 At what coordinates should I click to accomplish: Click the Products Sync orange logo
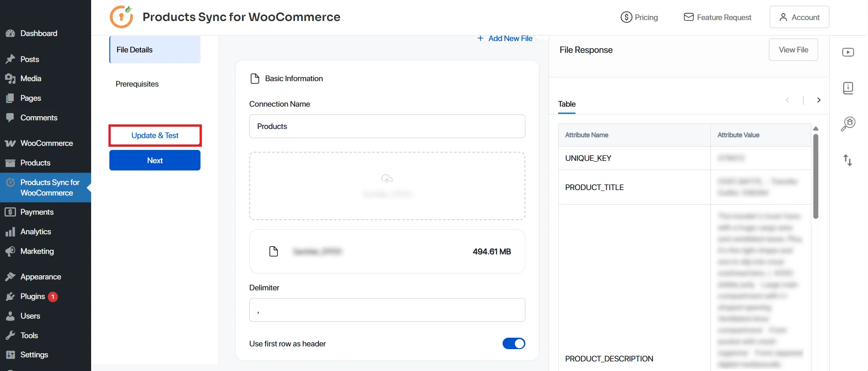coord(122,17)
